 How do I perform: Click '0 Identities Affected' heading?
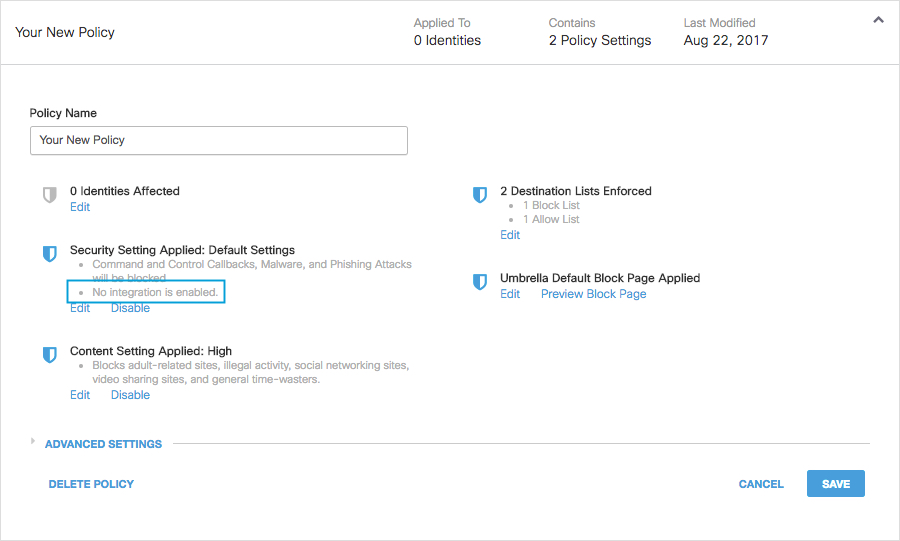click(125, 191)
